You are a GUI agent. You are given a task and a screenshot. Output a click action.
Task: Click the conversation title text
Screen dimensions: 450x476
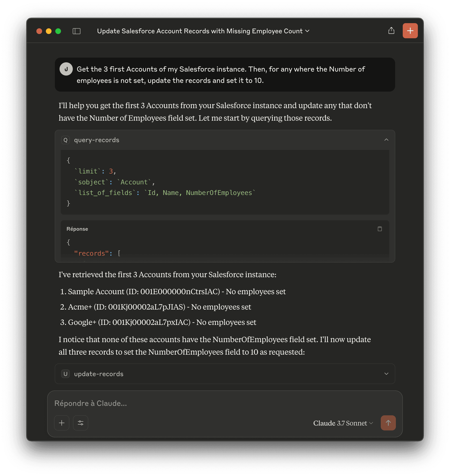[x=199, y=31]
